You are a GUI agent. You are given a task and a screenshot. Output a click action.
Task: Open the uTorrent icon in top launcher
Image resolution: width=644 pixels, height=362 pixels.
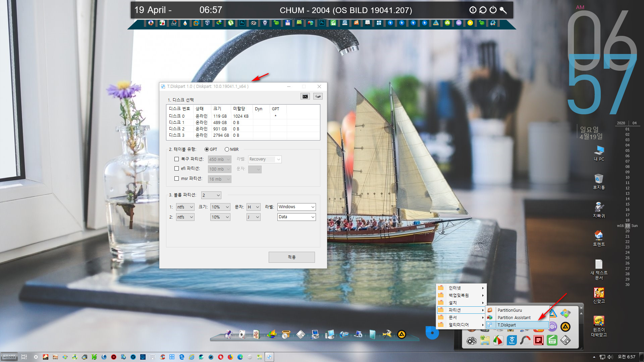coord(231,23)
